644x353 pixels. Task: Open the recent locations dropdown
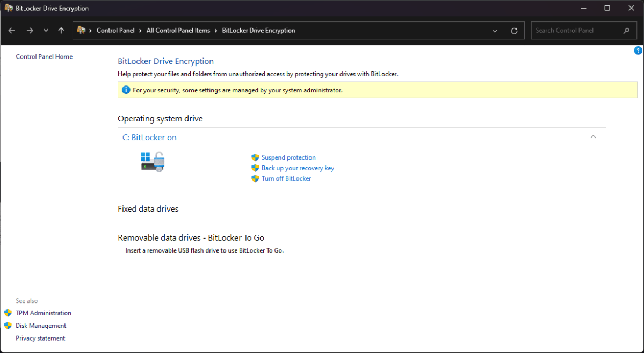coord(46,31)
